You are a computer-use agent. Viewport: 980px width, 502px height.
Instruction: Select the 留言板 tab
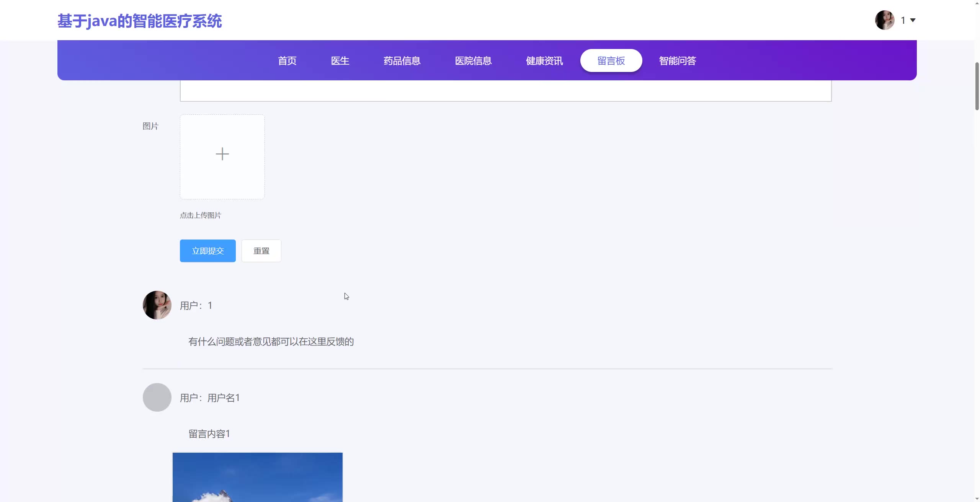pyautogui.click(x=611, y=61)
